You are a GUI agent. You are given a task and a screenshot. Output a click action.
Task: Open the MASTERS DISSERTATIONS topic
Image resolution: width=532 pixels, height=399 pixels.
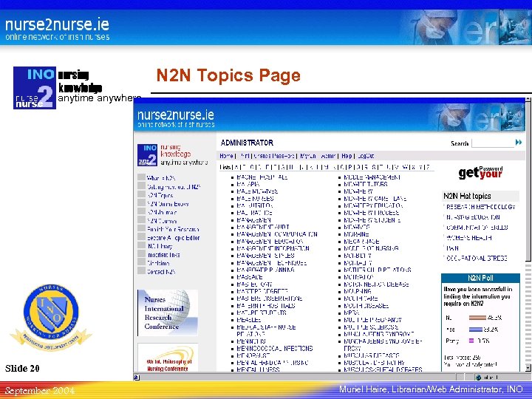pyautogui.click(x=269, y=299)
